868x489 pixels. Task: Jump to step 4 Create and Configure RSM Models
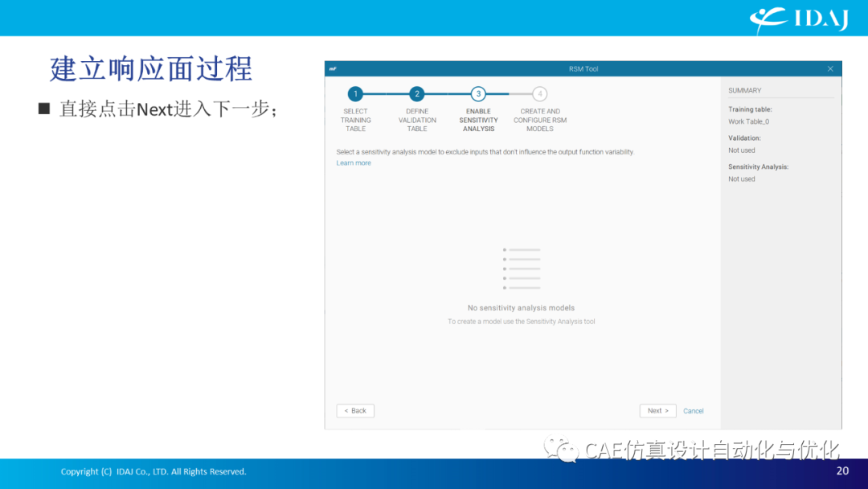coord(540,94)
